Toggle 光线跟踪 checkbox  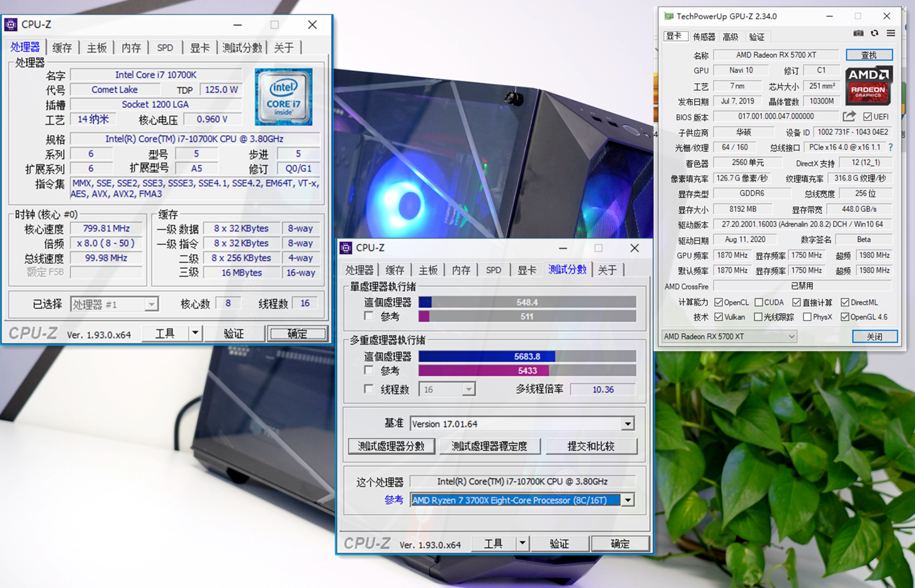click(758, 317)
